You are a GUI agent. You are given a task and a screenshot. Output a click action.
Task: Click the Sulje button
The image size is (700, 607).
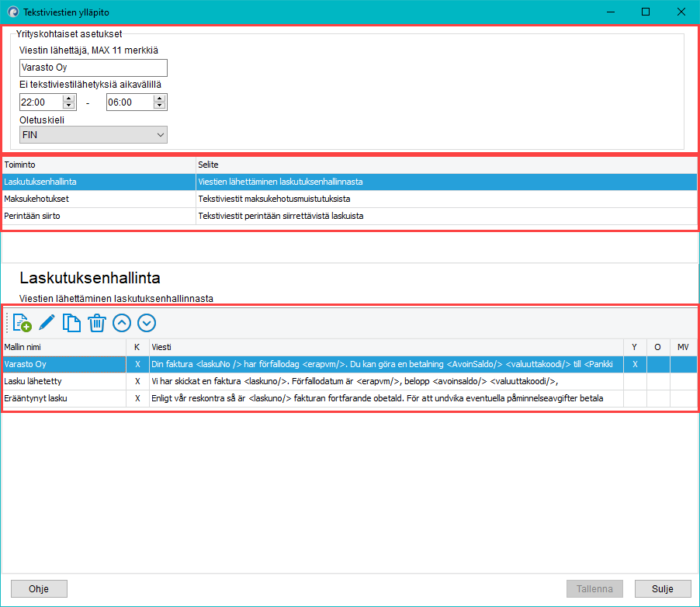click(663, 588)
